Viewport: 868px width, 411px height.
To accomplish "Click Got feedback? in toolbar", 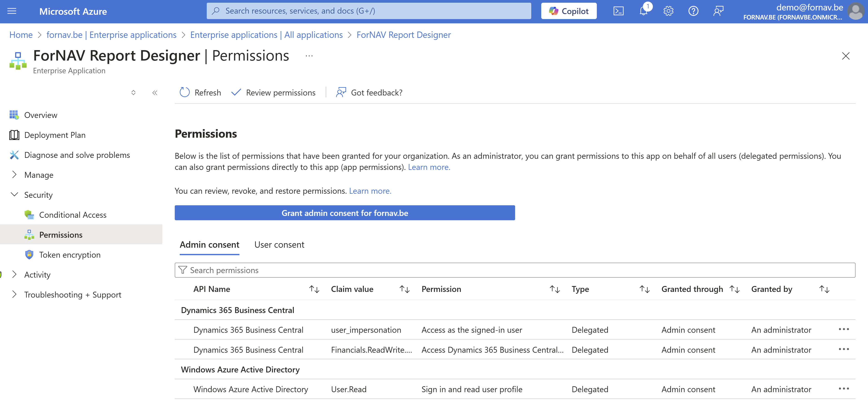I will [x=369, y=92].
